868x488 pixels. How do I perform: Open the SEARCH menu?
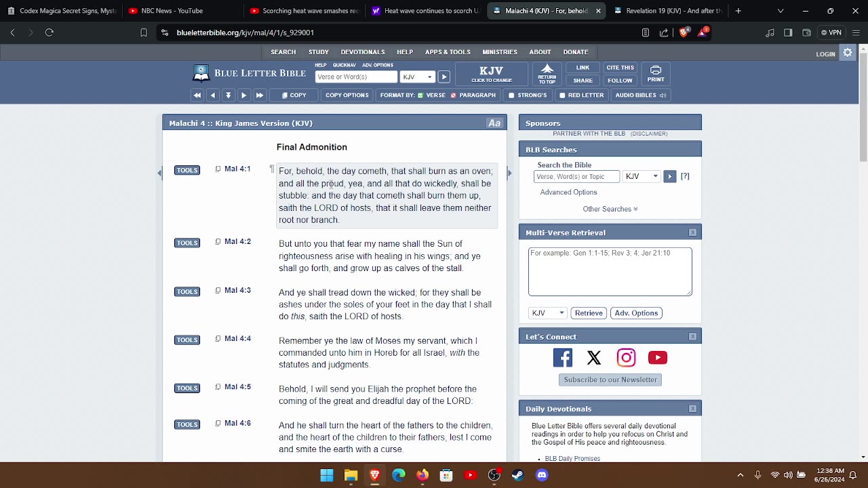[x=283, y=52]
